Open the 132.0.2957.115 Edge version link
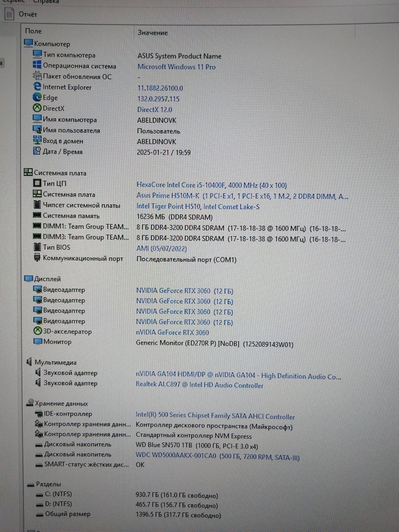The height and width of the screenshot is (532, 399). pos(158,99)
